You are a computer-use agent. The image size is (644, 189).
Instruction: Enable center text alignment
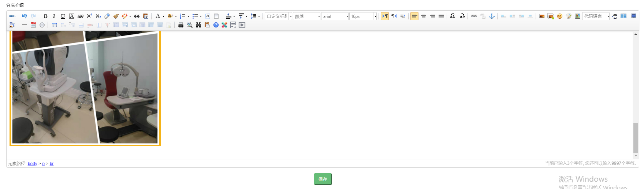coord(423,16)
